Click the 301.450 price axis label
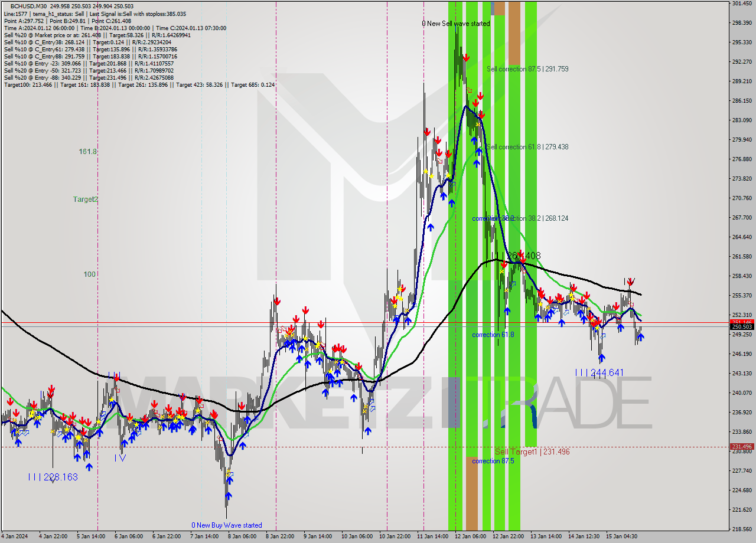The width and height of the screenshot is (756, 543). pos(741,4)
